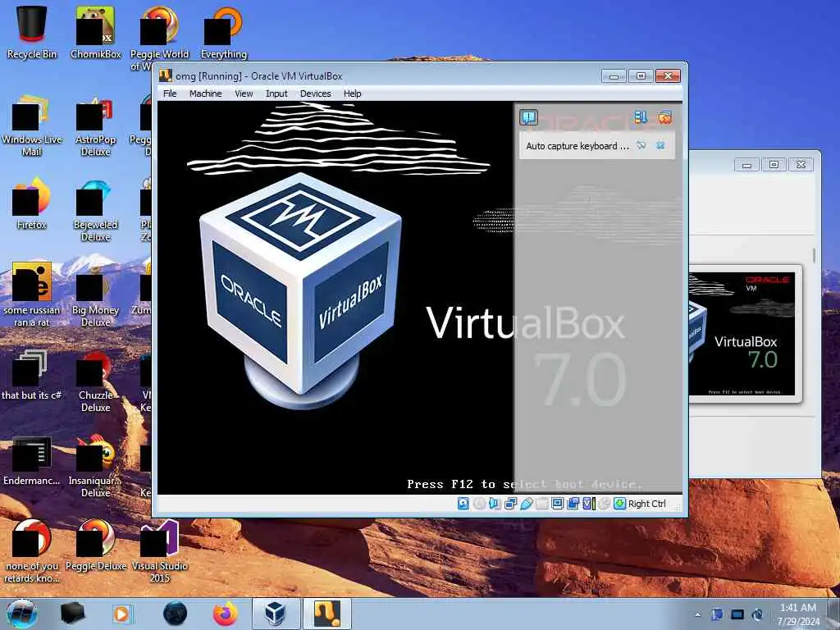Show hidden system tray icons arrow
This screenshot has height=630, width=840.
point(697,614)
